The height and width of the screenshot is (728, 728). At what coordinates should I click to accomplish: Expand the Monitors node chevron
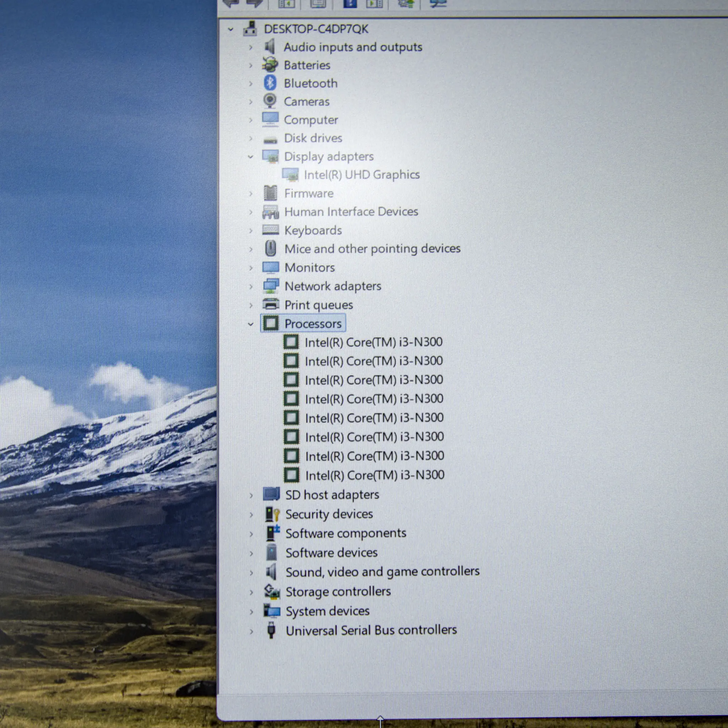[x=251, y=268]
